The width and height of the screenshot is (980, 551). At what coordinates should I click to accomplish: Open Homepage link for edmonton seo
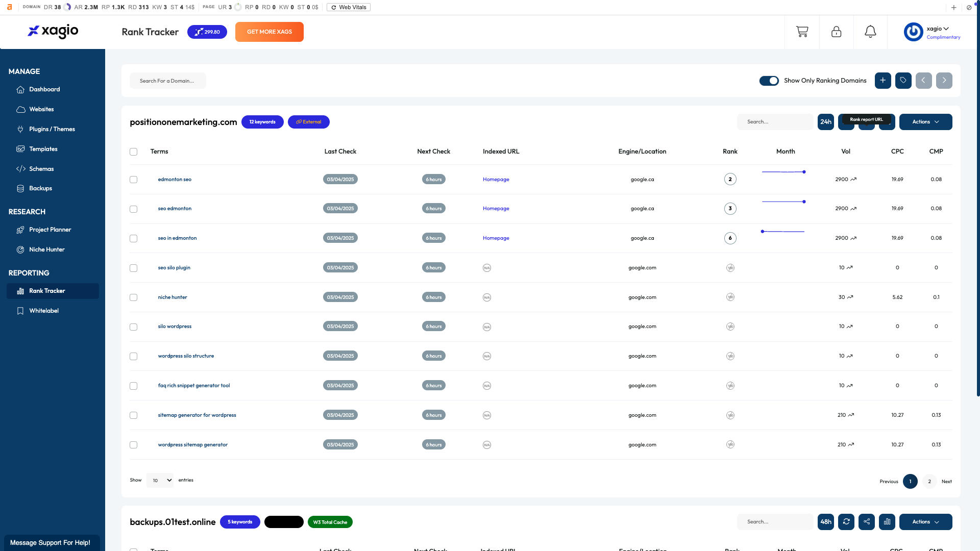(496, 180)
